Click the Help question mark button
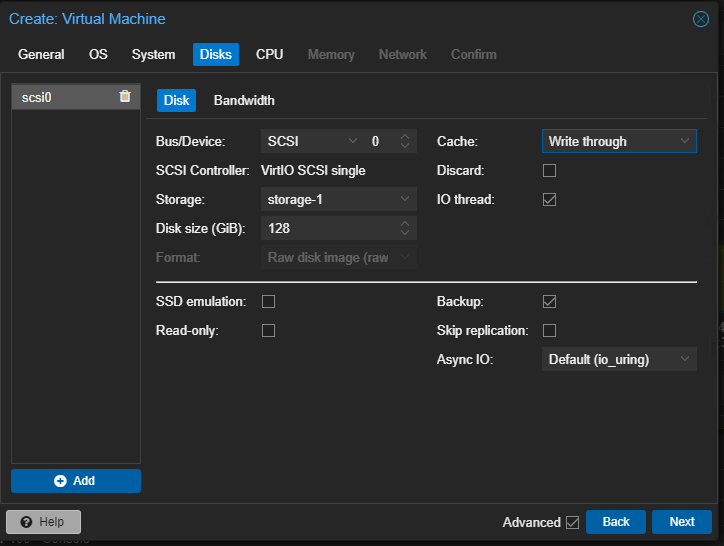724x546 pixels. click(x=43, y=522)
